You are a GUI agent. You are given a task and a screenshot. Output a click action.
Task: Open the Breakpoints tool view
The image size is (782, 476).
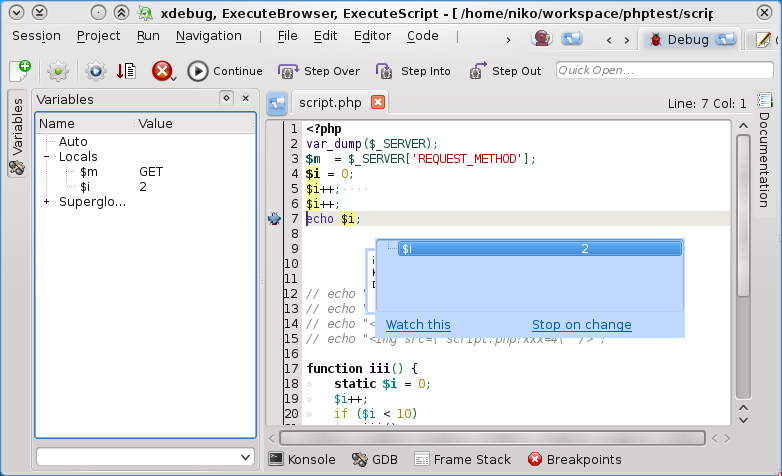tap(575, 459)
